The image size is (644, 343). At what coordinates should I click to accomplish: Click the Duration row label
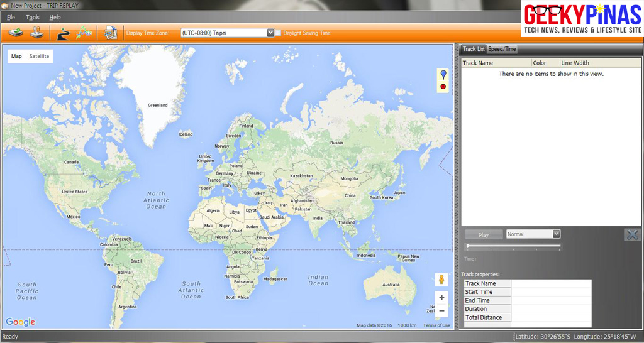click(x=487, y=309)
